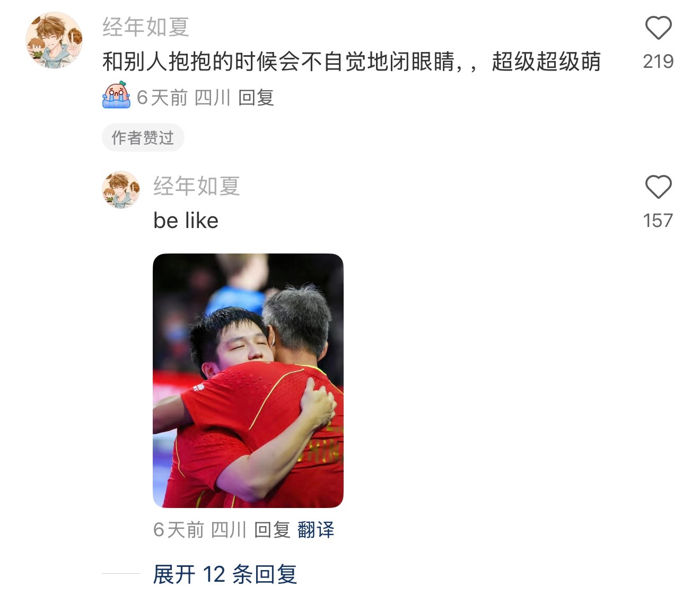Image resolution: width=700 pixels, height=595 pixels.
Task: Translate the 'be like' reply
Action: coord(316,529)
